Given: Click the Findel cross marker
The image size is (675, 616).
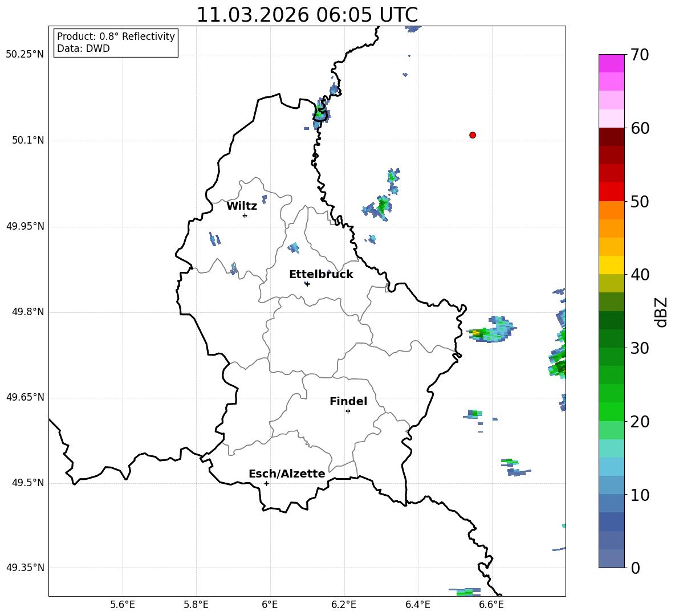Looking at the screenshot, I should [x=348, y=411].
